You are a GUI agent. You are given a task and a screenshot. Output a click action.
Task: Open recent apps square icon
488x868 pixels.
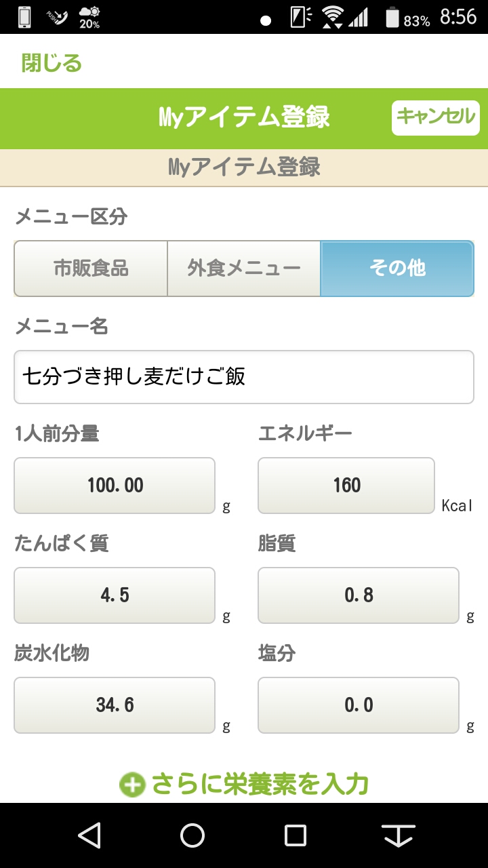296,835
